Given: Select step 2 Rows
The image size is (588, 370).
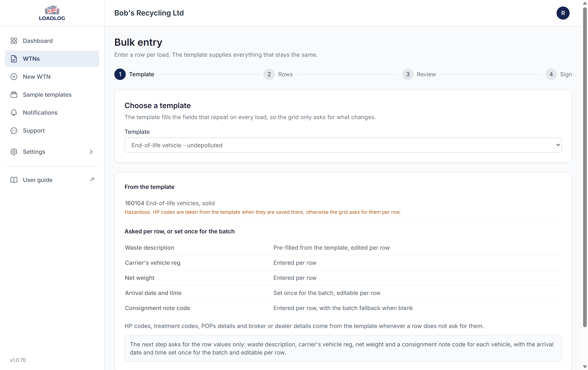Looking at the screenshot, I should (x=278, y=74).
